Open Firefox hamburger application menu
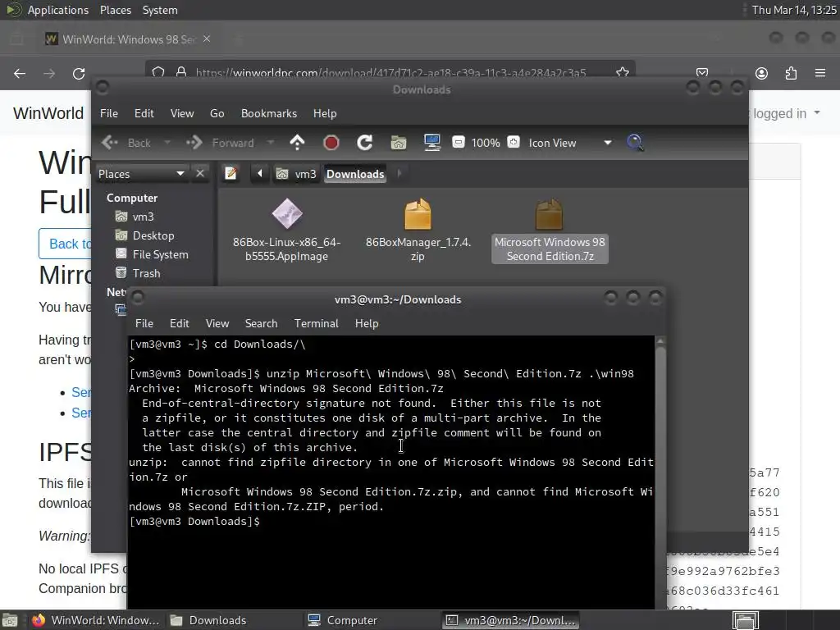This screenshot has width=840, height=630. tap(820, 73)
